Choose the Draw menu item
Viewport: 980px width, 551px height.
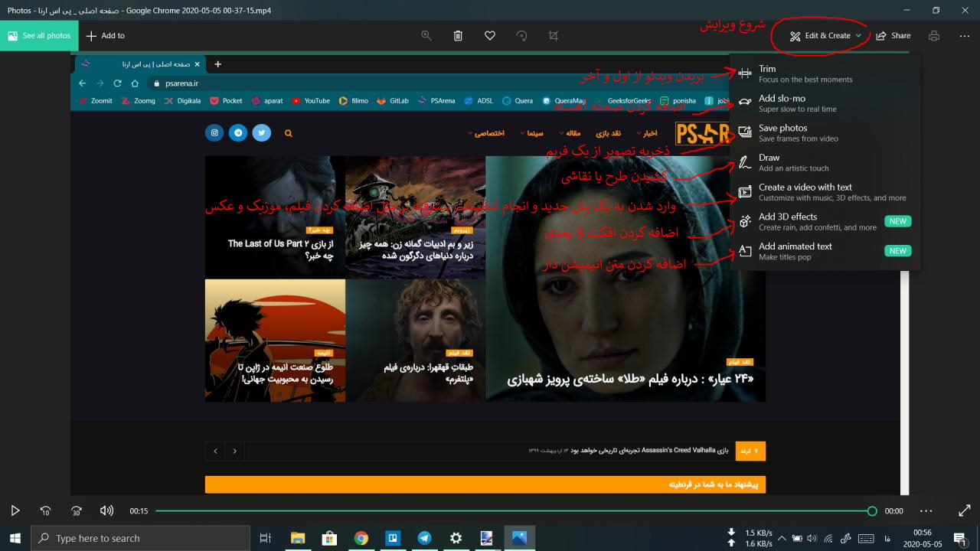[x=825, y=162]
